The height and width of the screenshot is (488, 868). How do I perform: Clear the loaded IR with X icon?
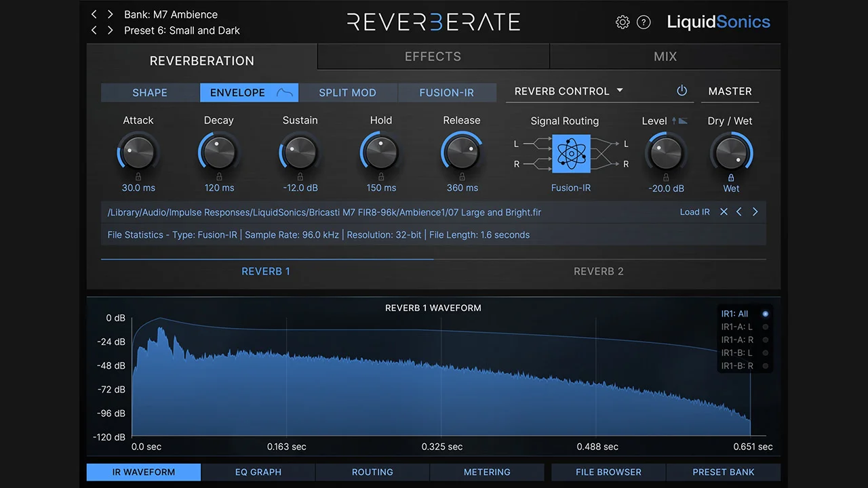click(x=724, y=212)
